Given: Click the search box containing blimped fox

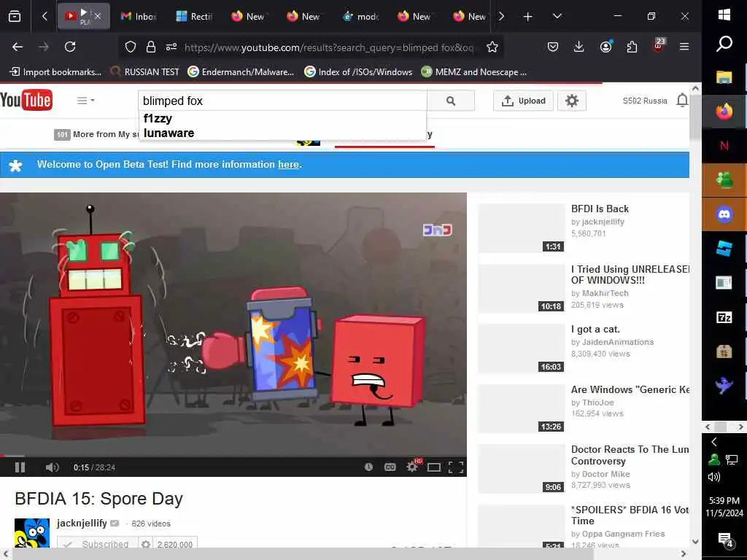Looking at the screenshot, I should [x=283, y=101].
